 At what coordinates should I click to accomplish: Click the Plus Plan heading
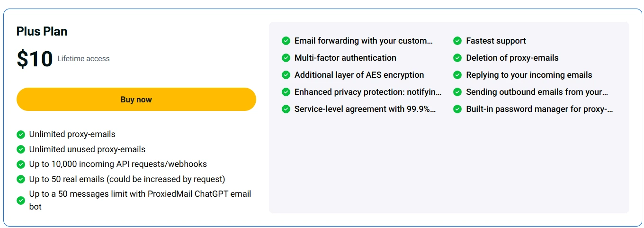pyautogui.click(x=42, y=31)
